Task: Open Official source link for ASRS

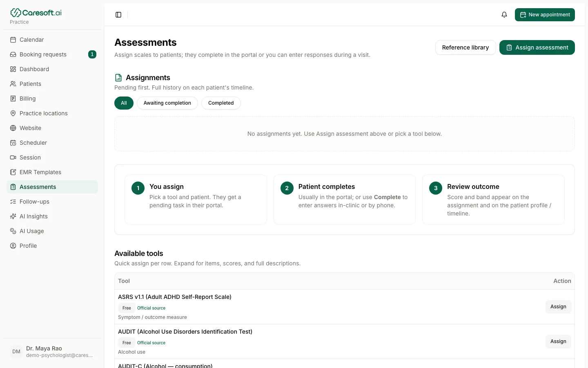Action: 151,308
